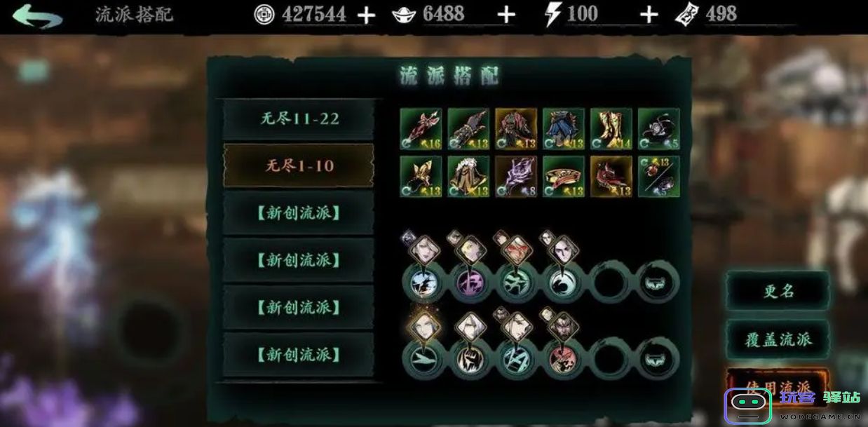The image size is (868, 427).
Task: Go back using the top-left arrow
Action: point(36,15)
